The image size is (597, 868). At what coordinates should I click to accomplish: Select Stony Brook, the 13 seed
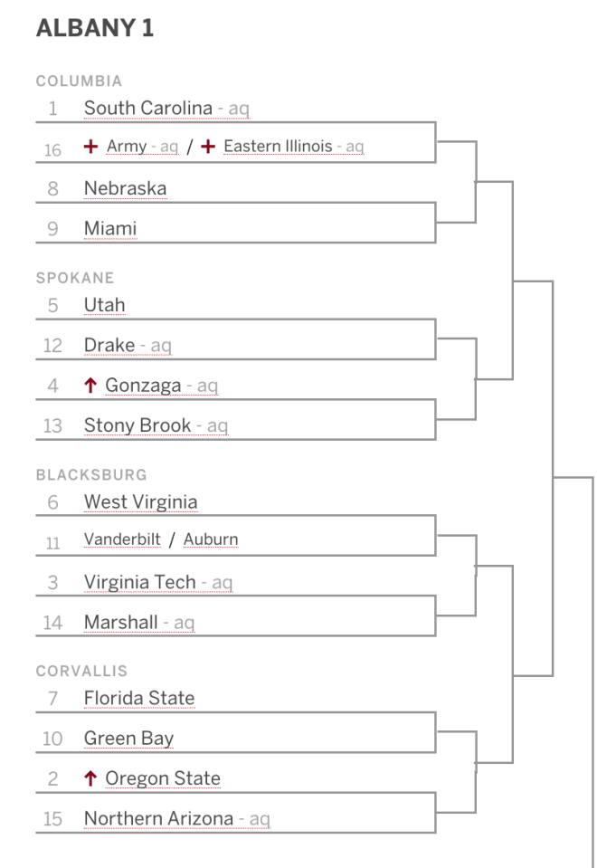pos(137,425)
